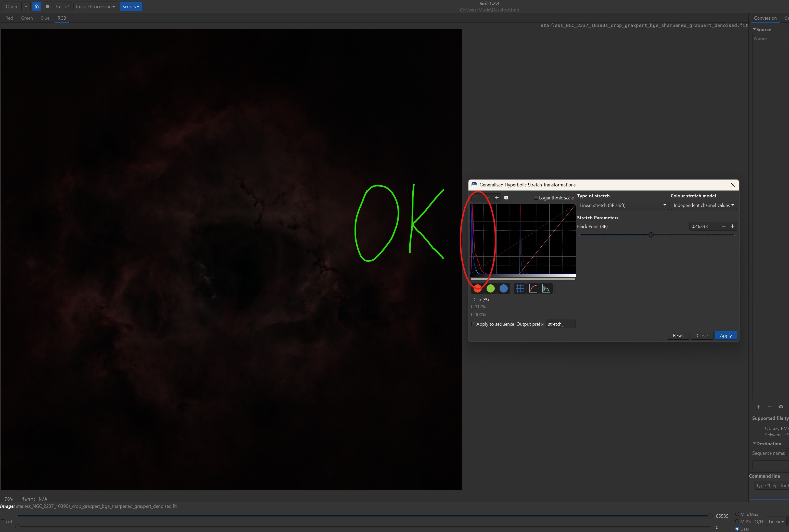Toggle the transfer curve display icon

[x=533, y=288]
